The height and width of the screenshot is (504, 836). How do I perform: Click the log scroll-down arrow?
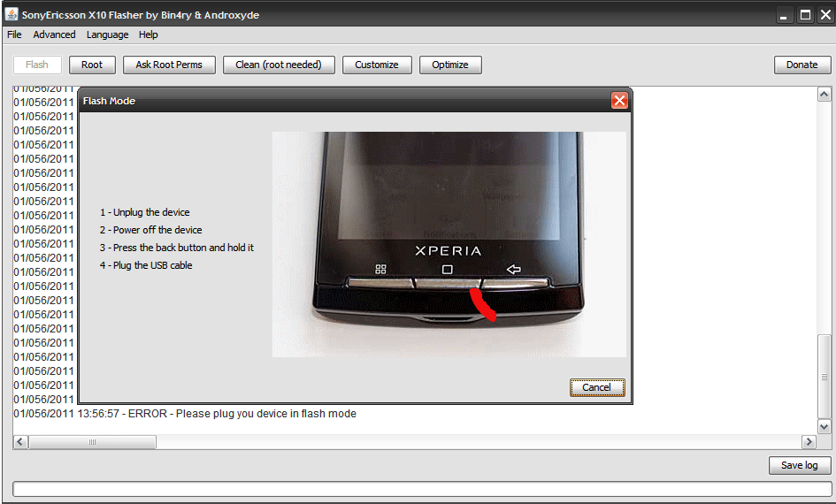pyautogui.click(x=824, y=427)
